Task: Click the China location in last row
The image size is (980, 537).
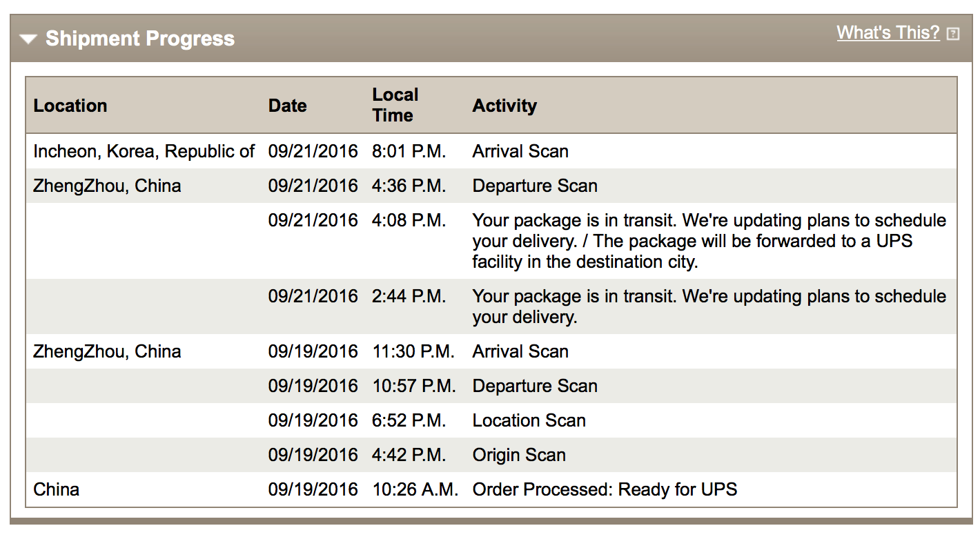Action: [x=57, y=489]
